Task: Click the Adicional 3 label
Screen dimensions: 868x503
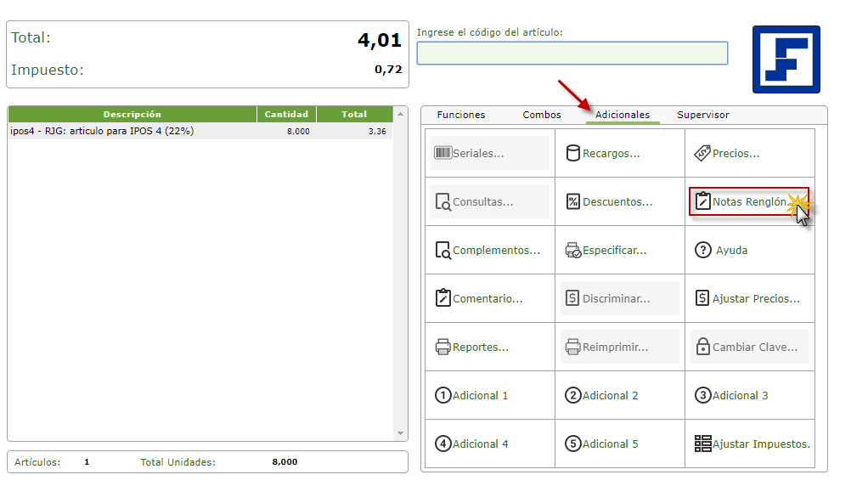Action: 740,396
